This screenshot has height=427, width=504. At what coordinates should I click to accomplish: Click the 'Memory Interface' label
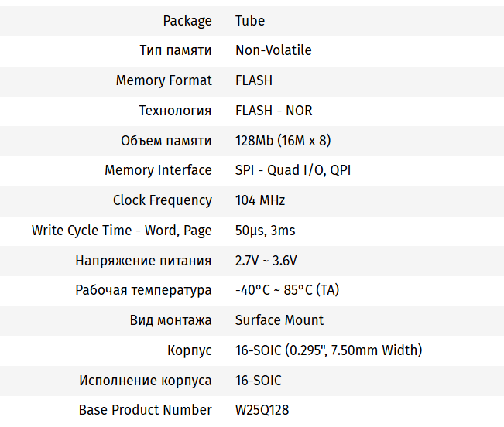158,170
